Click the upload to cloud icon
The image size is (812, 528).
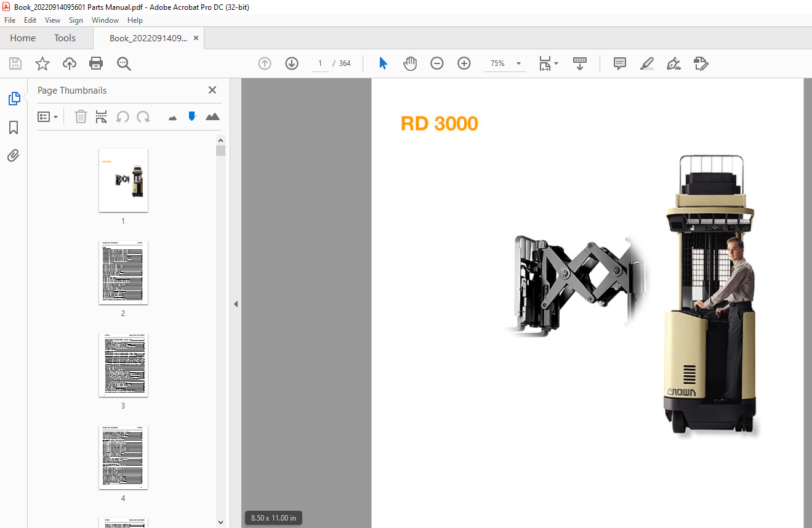70,63
